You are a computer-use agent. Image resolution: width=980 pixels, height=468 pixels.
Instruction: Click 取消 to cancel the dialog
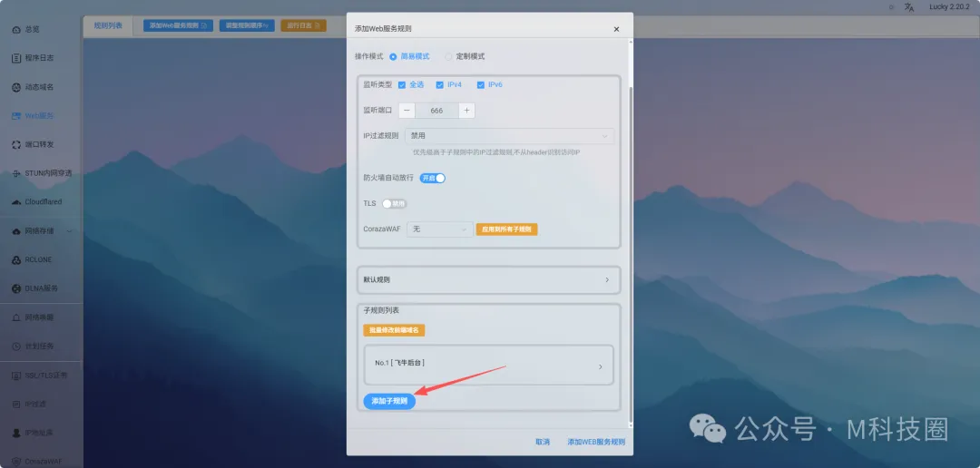click(x=543, y=442)
